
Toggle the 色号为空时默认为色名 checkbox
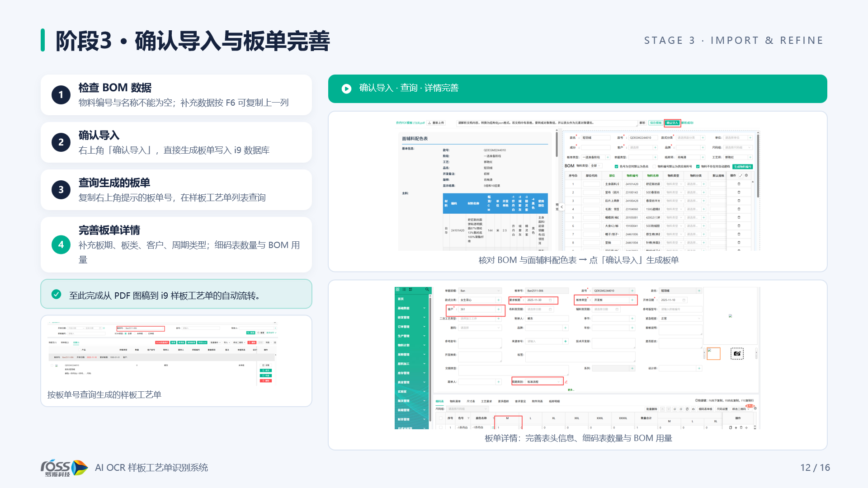616,166
